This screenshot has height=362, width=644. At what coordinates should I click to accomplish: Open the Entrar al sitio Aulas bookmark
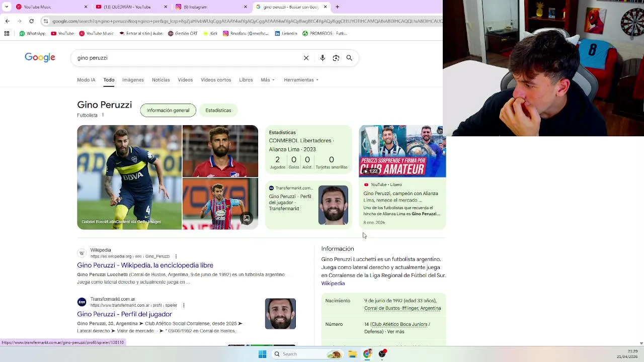tap(141, 34)
